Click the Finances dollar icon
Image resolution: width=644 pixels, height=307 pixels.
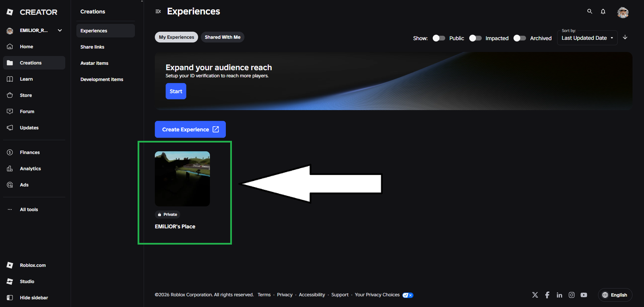tap(10, 152)
